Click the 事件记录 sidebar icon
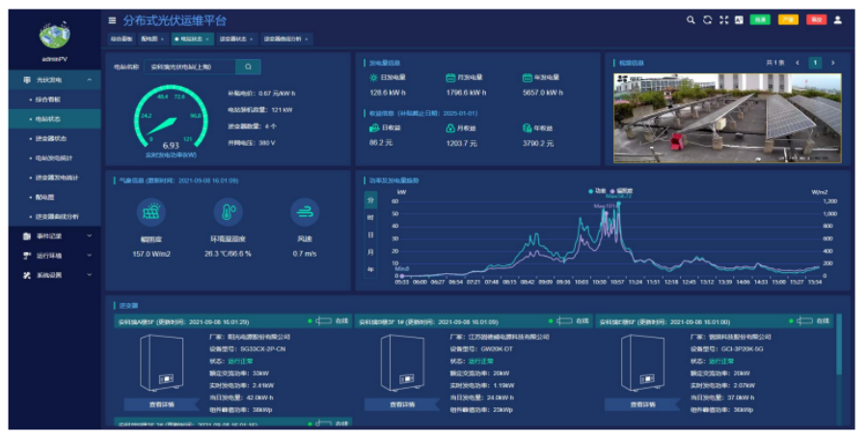 click(x=27, y=236)
